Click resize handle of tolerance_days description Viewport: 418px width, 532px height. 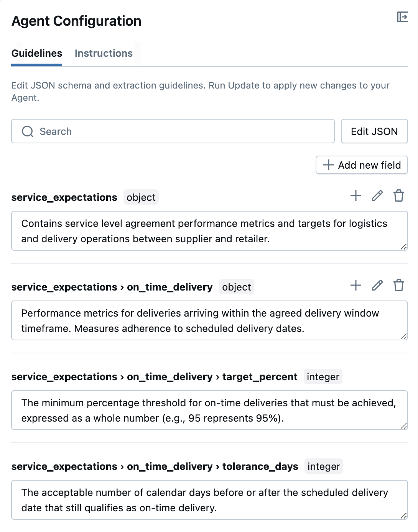coord(403,516)
